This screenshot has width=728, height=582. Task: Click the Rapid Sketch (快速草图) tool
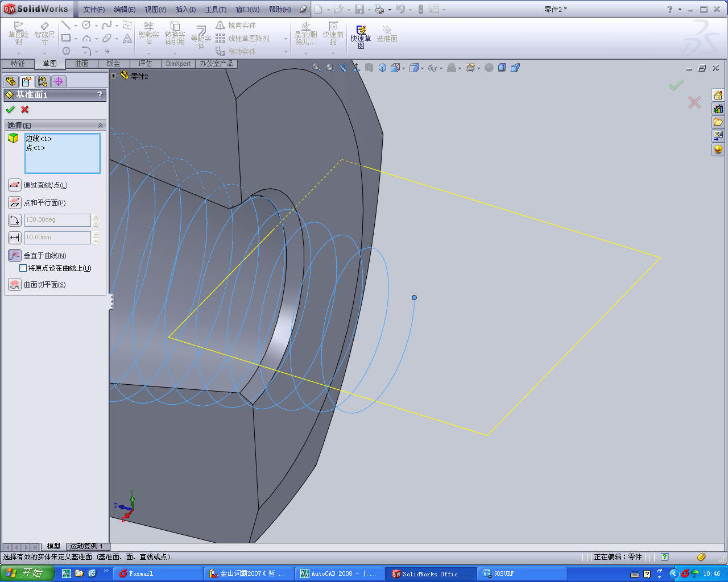361,34
